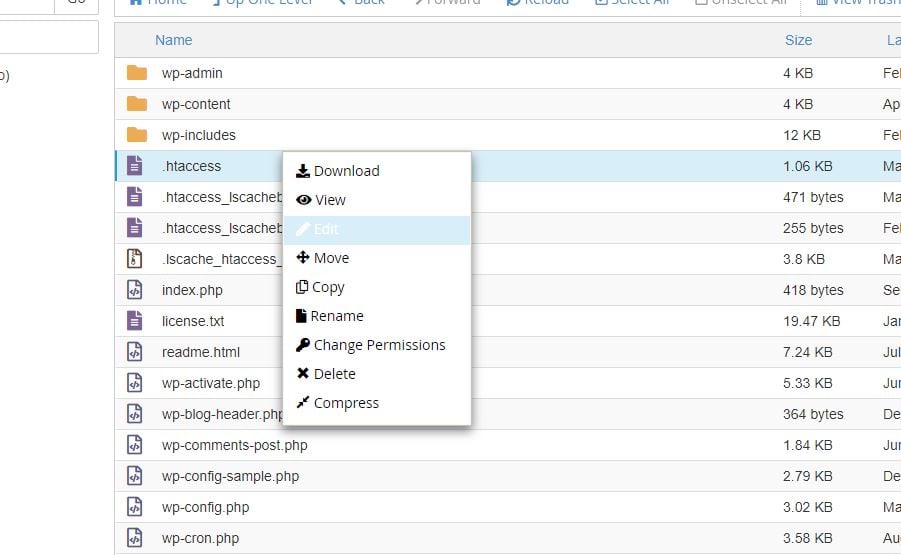Click Delete in the context menu
Image resolution: width=901 pixels, height=555 pixels.
pos(334,374)
